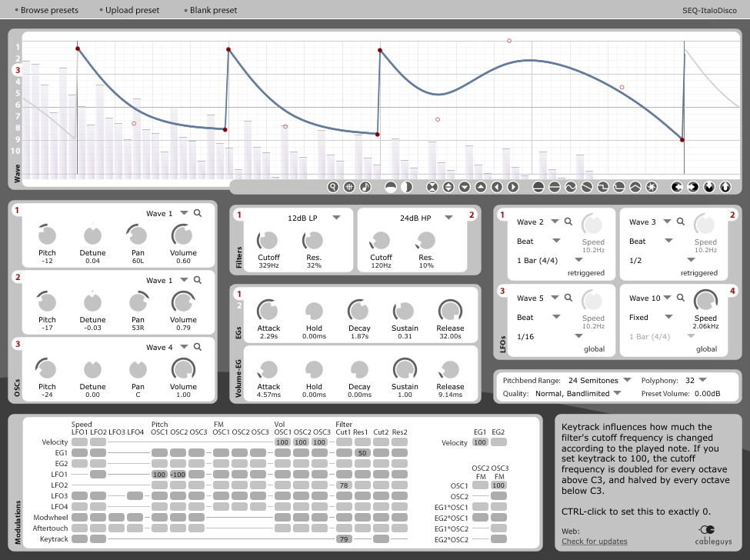Toggle the grid icon in waveform toolbar
Screen dimensions: 750x560
coord(349,187)
